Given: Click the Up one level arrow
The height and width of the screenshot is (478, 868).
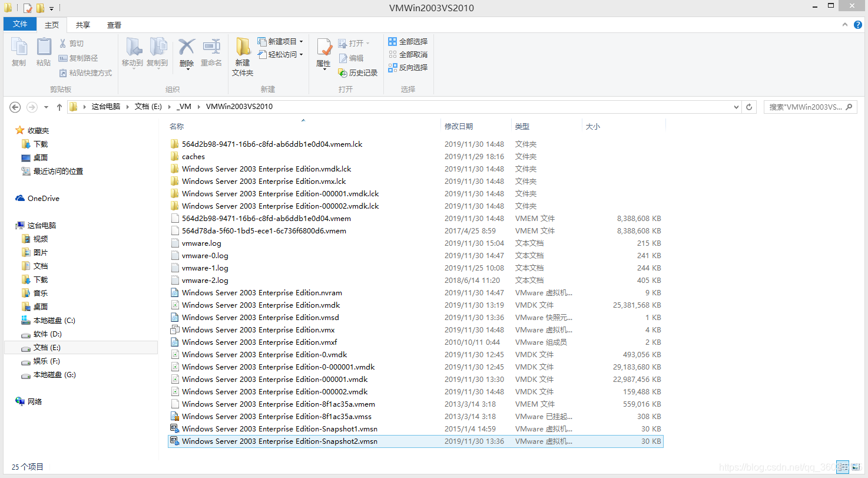Looking at the screenshot, I should (59, 107).
